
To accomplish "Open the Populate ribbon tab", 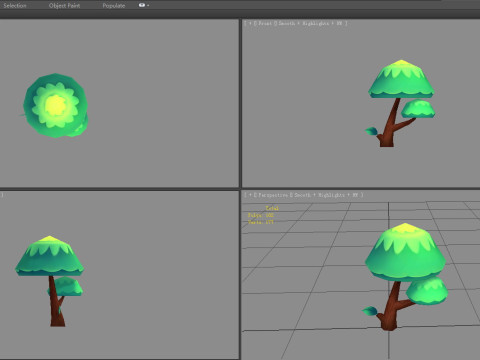I will point(114,6).
